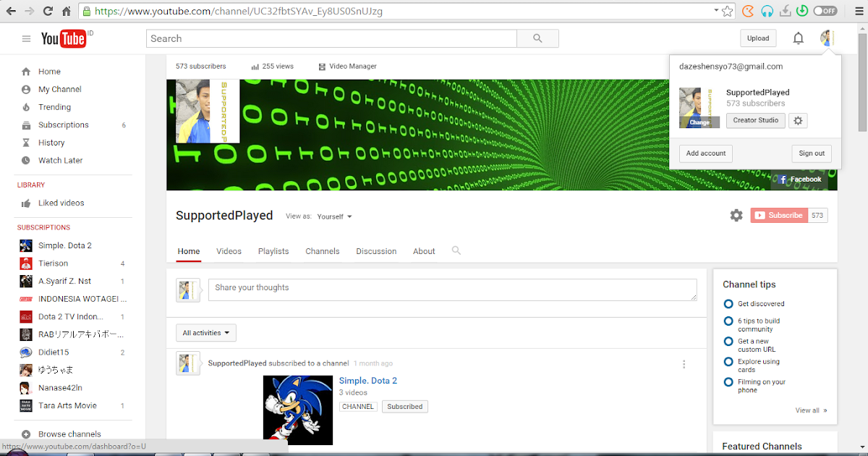The image size is (868, 456).
Task: Toggle the OFF extension switch
Action: [x=825, y=11]
